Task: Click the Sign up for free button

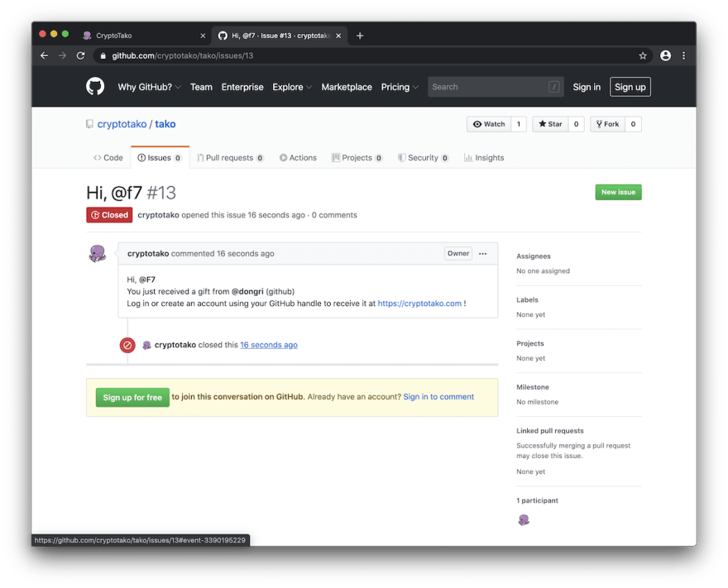Action: (132, 397)
